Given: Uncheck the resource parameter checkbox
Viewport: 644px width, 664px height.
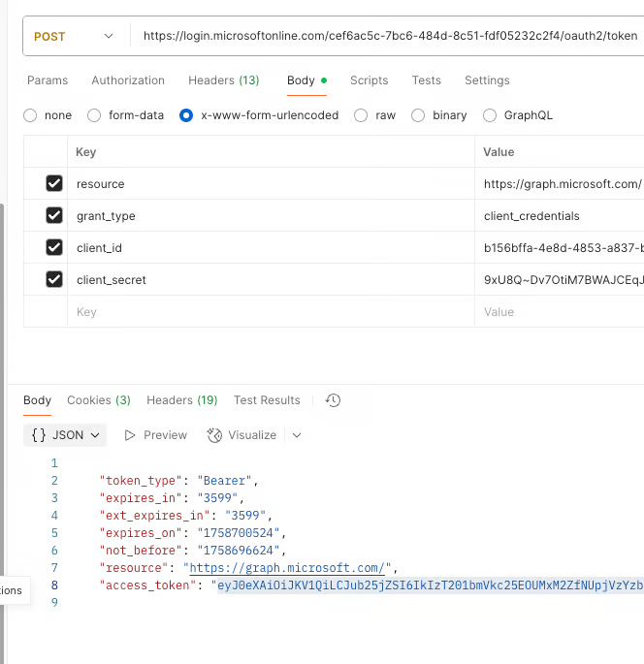Looking at the screenshot, I should 54,184.
